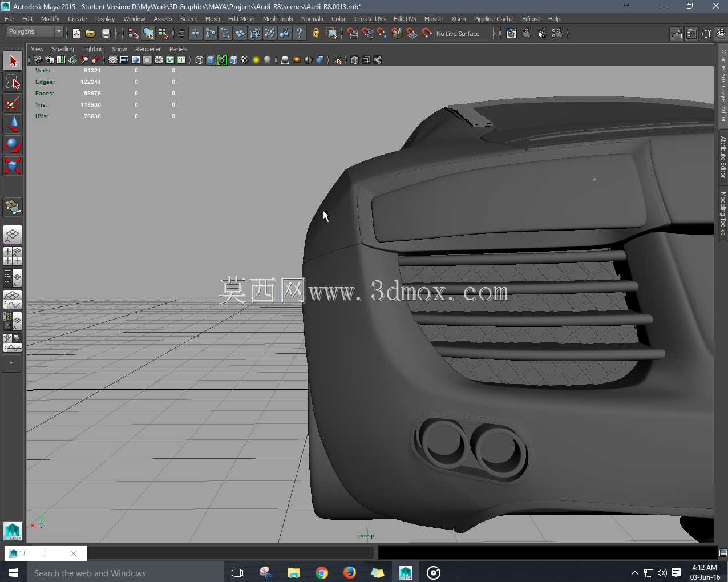Choose the Paint Selection tool
The height and width of the screenshot is (582, 728).
13,103
